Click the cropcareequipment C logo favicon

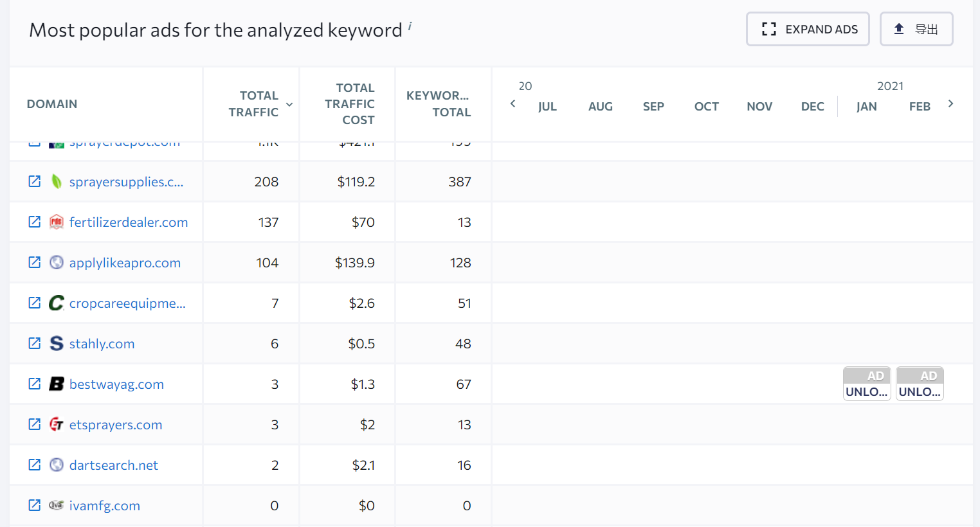[57, 303]
